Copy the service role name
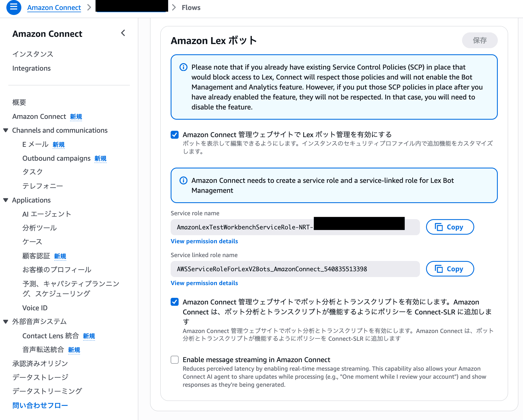This screenshot has height=420, width=523. (450, 227)
